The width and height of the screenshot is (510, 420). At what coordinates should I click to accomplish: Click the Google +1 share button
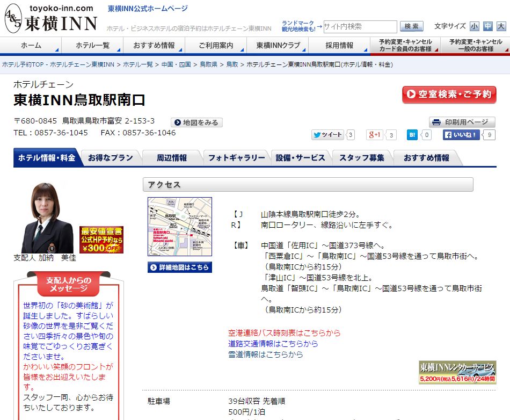374,135
